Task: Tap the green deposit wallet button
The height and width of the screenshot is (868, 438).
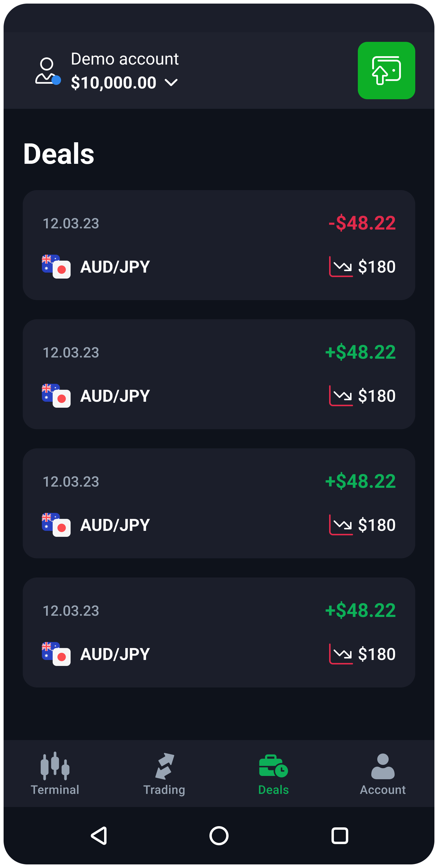Action: (386, 71)
